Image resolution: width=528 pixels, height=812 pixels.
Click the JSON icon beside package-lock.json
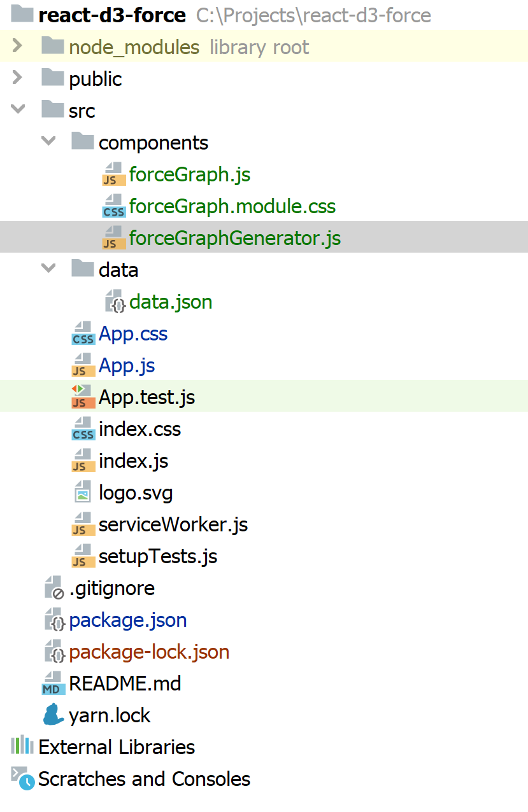coord(55,651)
